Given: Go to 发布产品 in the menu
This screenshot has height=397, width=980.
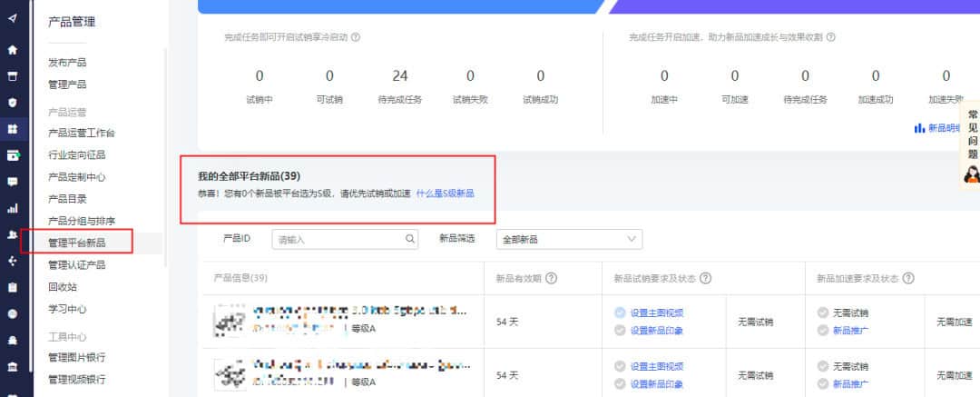Looking at the screenshot, I should (x=67, y=63).
